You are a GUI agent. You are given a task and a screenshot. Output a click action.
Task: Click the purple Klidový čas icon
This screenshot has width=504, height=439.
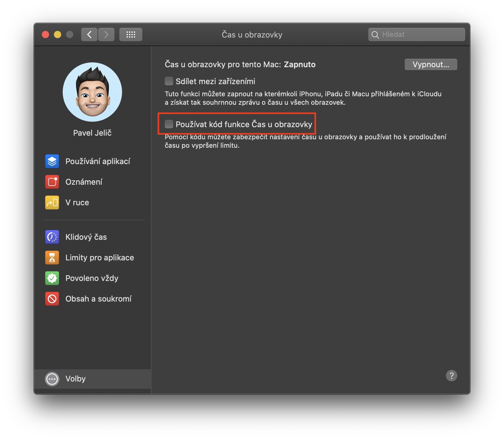[52, 237]
